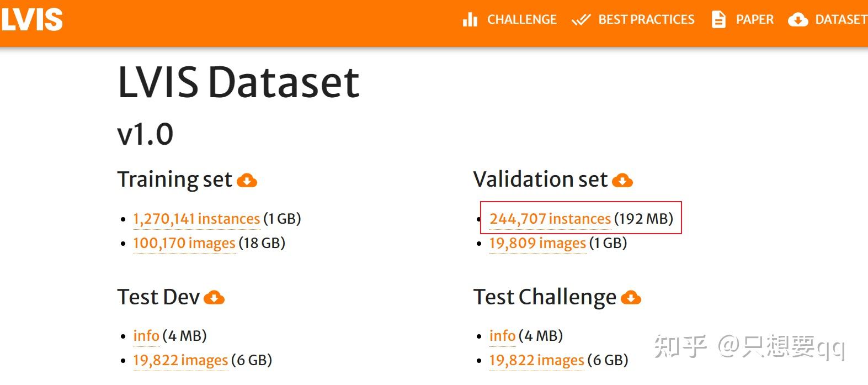The width and height of the screenshot is (868, 385).
Task: Click the Test Dev download cloud icon
Action: [x=214, y=298]
